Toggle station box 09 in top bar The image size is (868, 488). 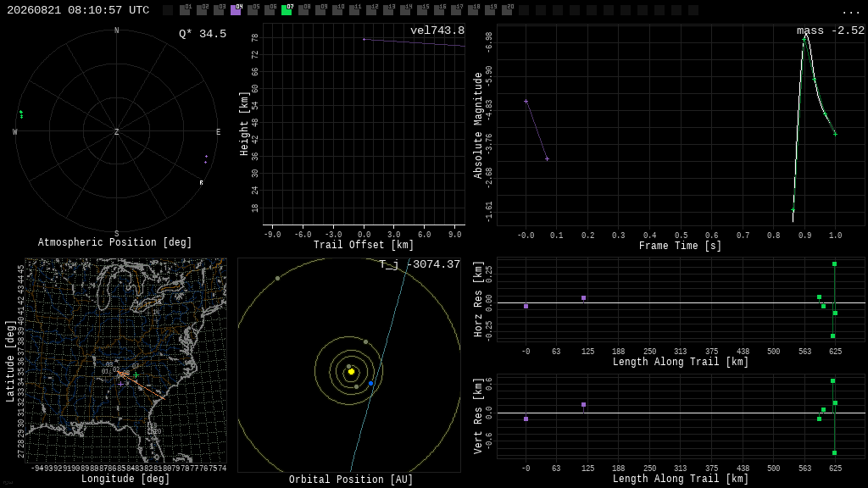pyautogui.click(x=320, y=10)
